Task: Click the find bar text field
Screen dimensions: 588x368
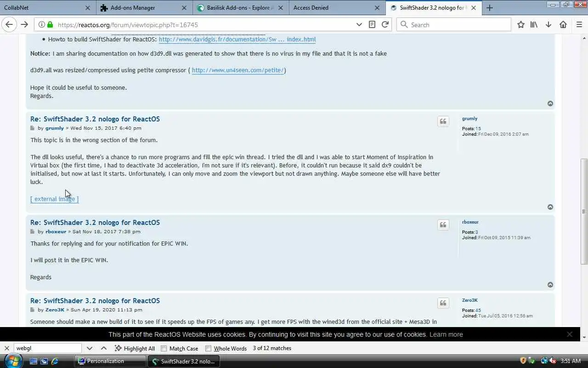Action: click(x=48, y=348)
